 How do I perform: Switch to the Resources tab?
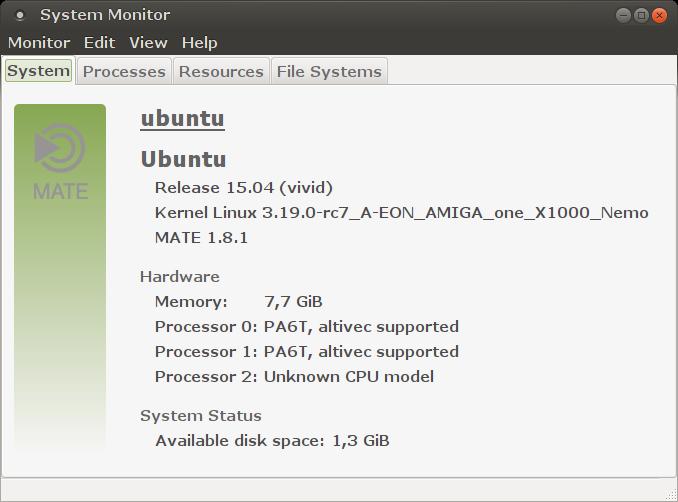[221, 71]
